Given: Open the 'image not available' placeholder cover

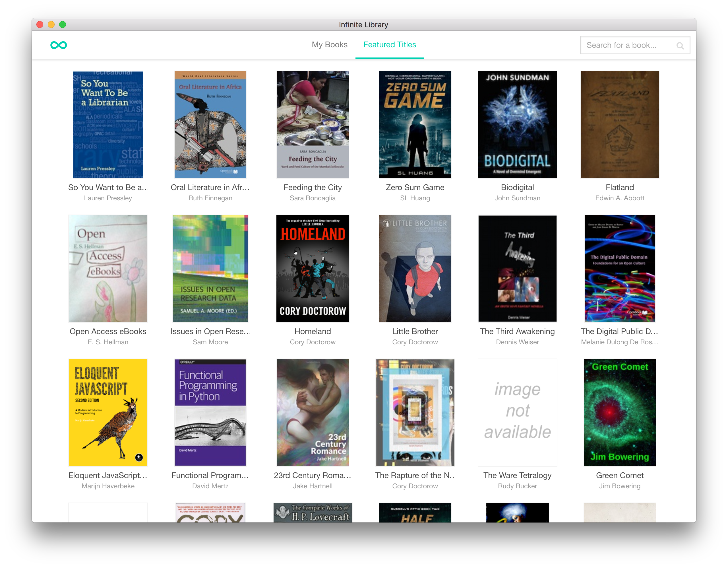Looking at the screenshot, I should pos(517,412).
